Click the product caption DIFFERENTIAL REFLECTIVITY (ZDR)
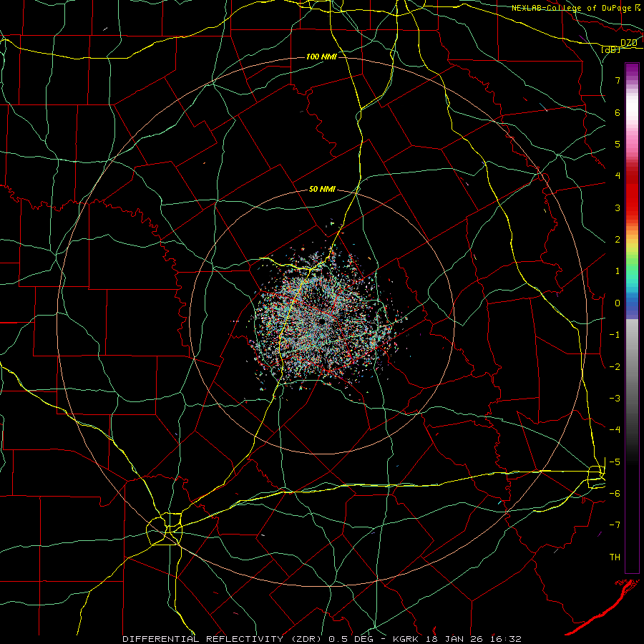The width and height of the screenshot is (644, 644). click(223, 639)
